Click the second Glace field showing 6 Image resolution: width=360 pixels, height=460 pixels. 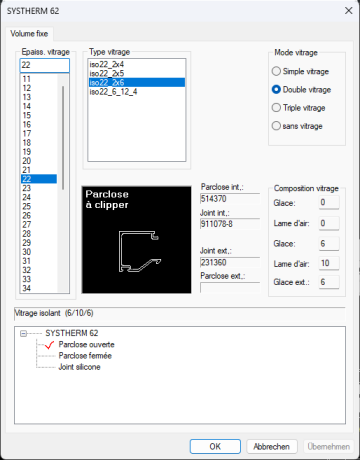(x=329, y=244)
